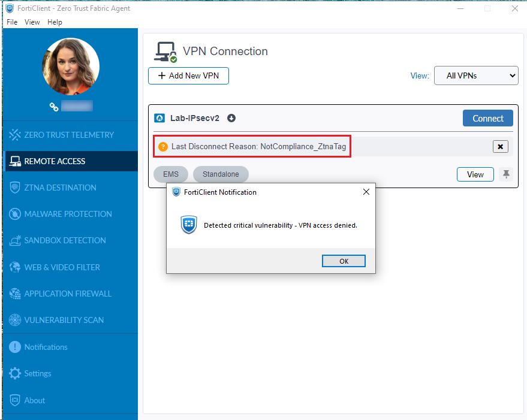Minimize the FortiClient window
Screen dimensions: 527x420
(460, 8)
